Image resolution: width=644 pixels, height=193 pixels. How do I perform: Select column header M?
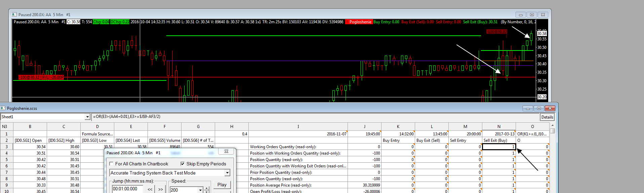465,127
